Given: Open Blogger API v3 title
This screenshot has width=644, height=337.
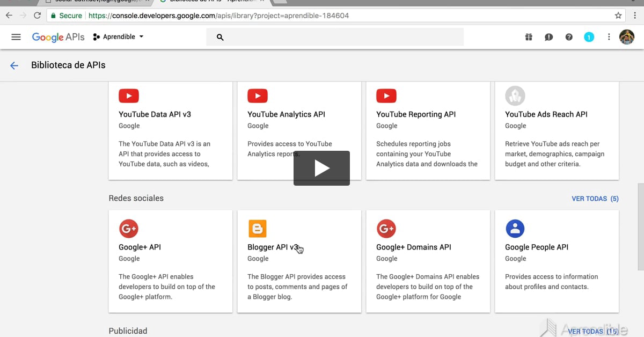Looking at the screenshot, I should coord(273,247).
